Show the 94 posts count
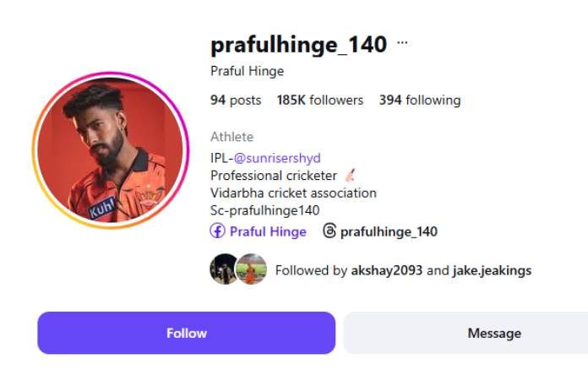588x392 pixels. pos(236,100)
